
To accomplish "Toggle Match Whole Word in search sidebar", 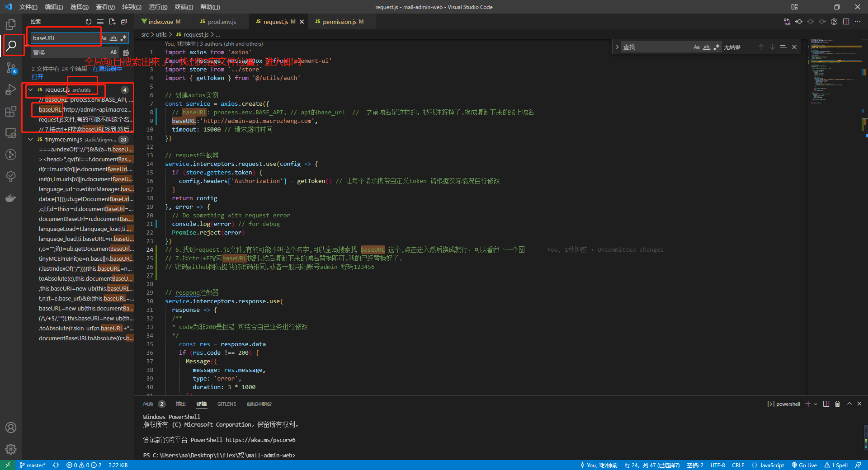I will coord(113,38).
